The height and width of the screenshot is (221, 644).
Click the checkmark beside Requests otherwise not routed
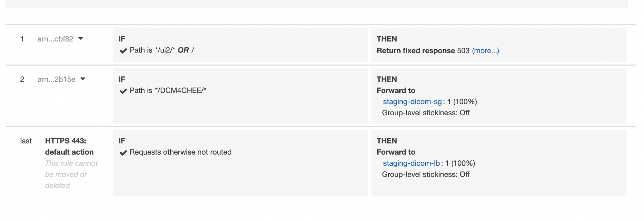[123, 153]
